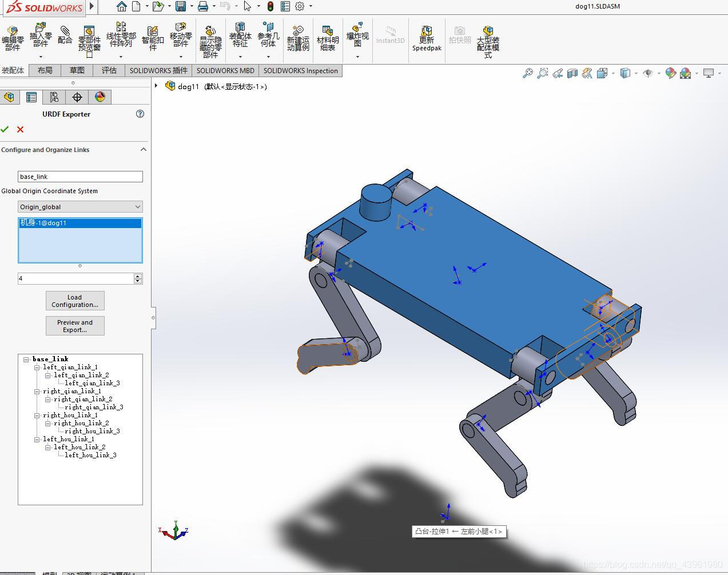Select 机身-1@dog11 in component list
728x575 pixels.
(80, 223)
